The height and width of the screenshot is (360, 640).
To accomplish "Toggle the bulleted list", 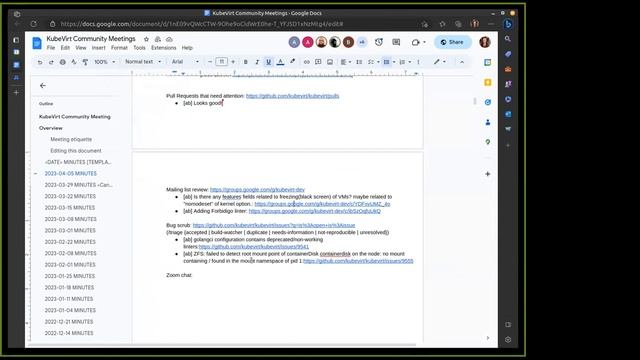I will point(387,62).
